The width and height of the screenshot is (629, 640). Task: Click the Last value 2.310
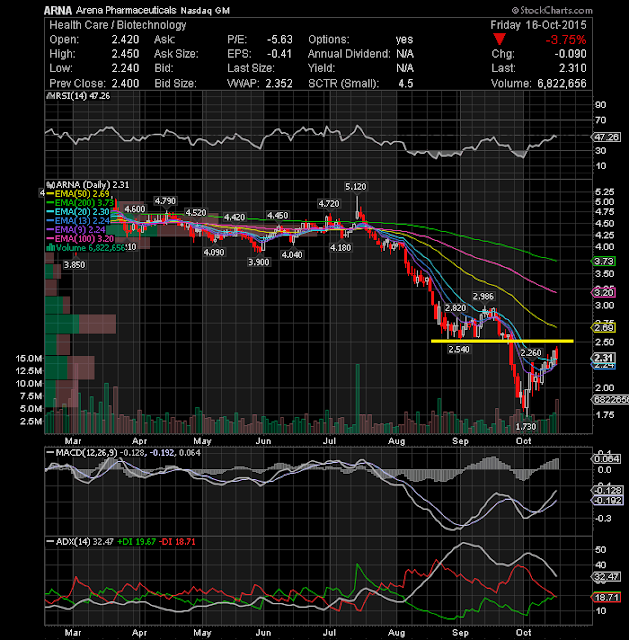click(x=573, y=68)
